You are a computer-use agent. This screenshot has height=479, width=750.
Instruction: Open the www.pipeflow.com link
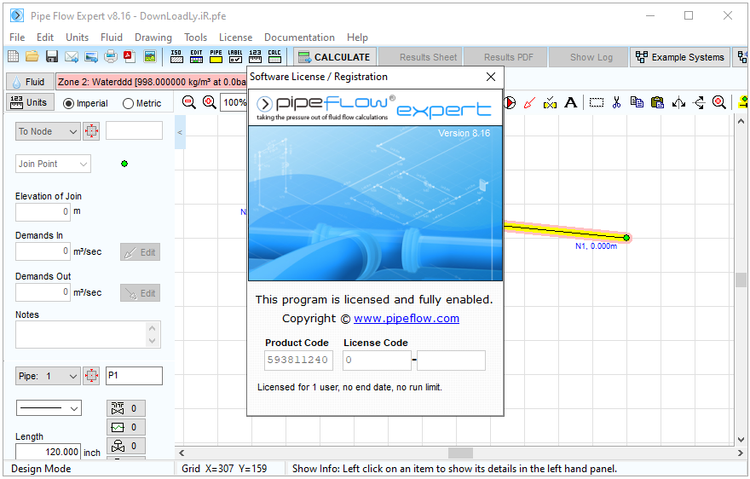tap(406, 319)
